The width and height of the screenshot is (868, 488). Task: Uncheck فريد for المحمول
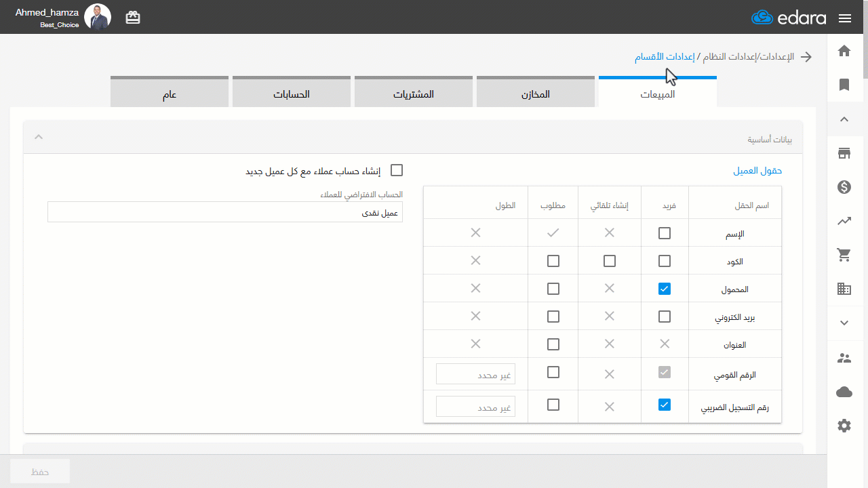click(x=665, y=289)
